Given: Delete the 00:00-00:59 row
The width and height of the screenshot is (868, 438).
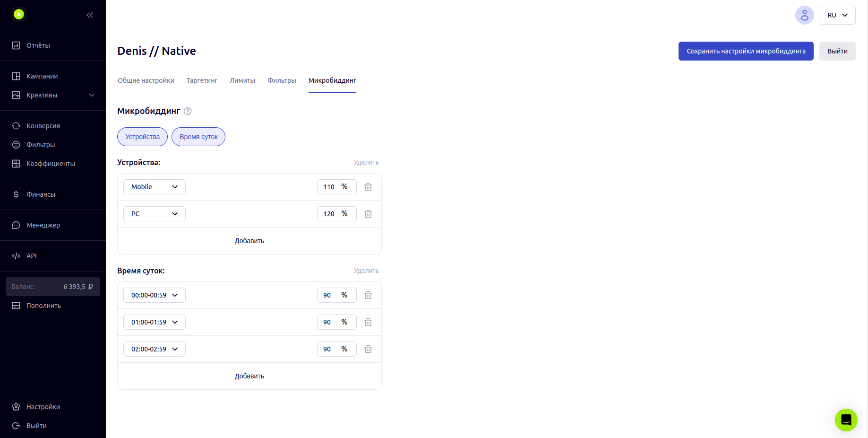Looking at the screenshot, I should pos(368,295).
